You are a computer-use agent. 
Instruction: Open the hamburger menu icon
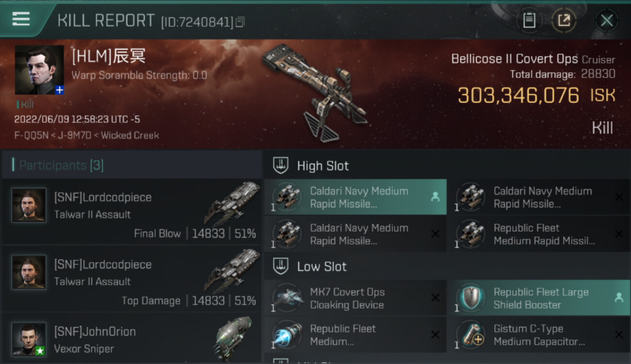[x=21, y=19]
